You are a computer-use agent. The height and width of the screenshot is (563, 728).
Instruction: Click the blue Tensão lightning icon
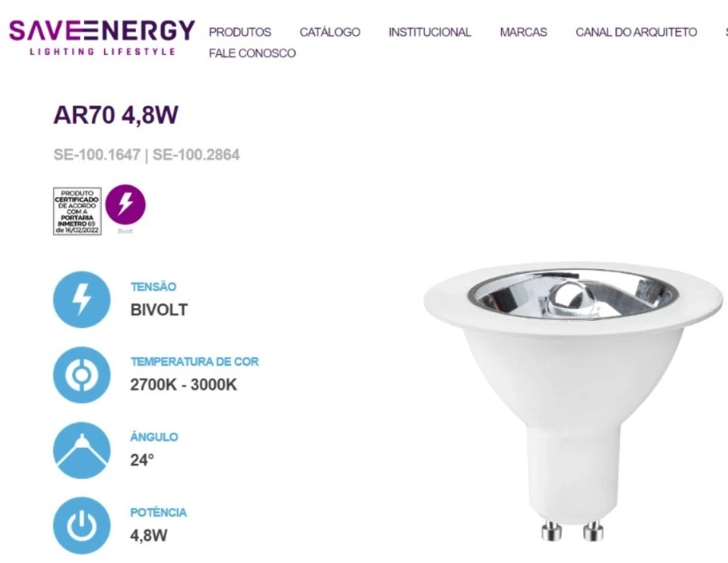tap(82, 299)
